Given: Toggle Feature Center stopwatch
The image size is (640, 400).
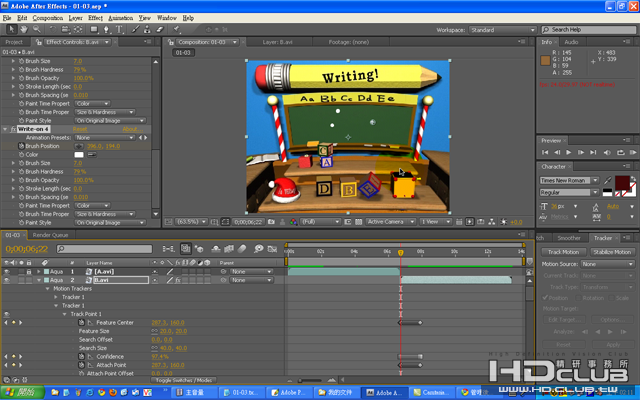Looking at the screenshot, I should pos(81,322).
